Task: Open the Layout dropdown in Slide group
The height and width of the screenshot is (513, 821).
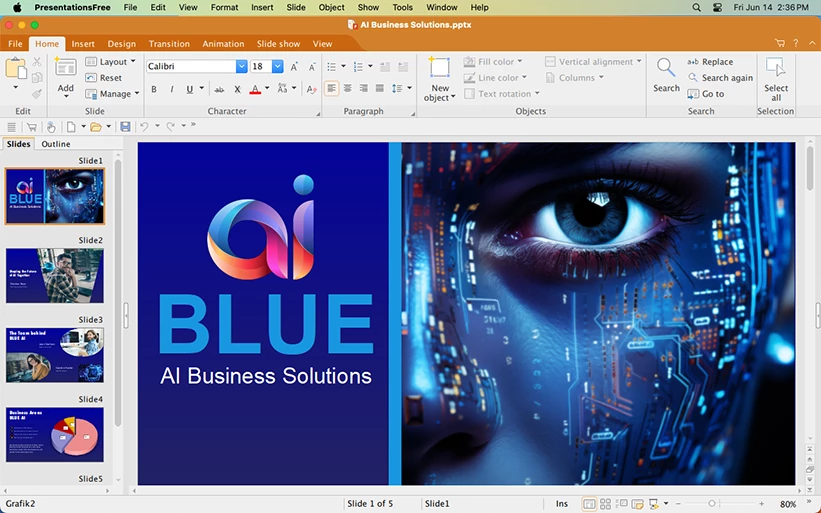Action: [112, 62]
